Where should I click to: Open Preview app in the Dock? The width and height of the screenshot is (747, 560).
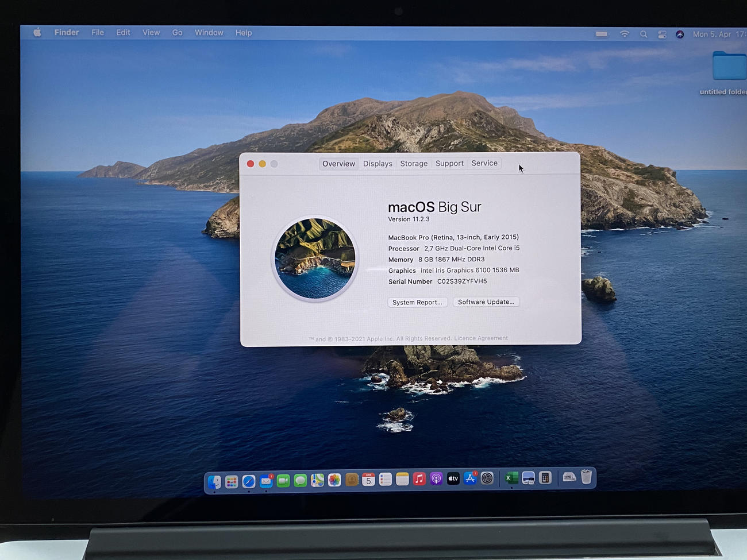coord(528,477)
